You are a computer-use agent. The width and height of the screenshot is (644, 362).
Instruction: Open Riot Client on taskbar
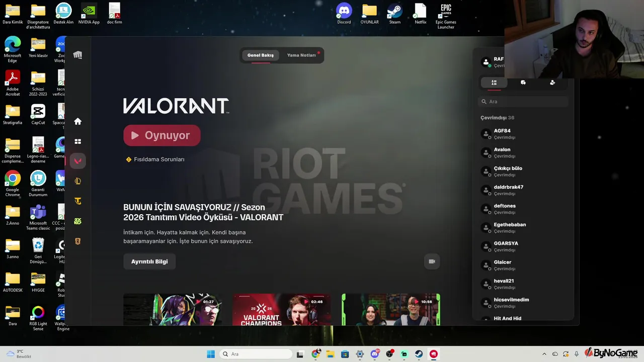point(434,354)
